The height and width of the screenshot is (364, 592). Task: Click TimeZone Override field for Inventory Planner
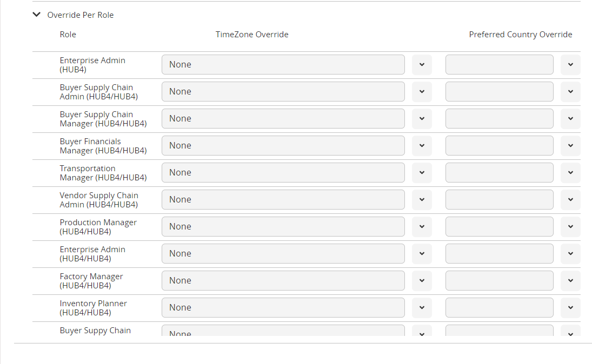tap(283, 308)
